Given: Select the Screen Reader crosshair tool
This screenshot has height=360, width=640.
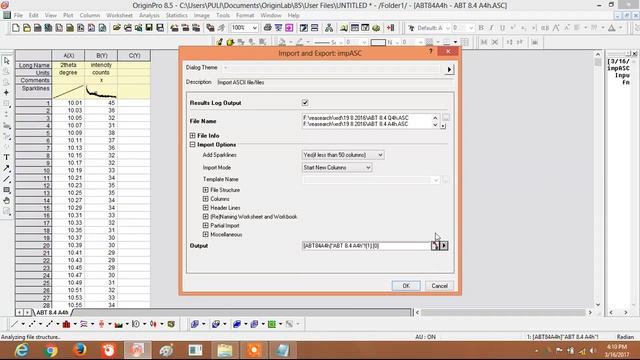Looking at the screenshot, I should (7, 93).
